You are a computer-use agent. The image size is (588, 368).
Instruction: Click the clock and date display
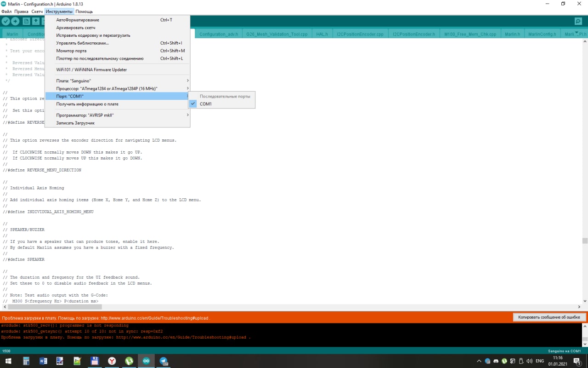(558, 361)
